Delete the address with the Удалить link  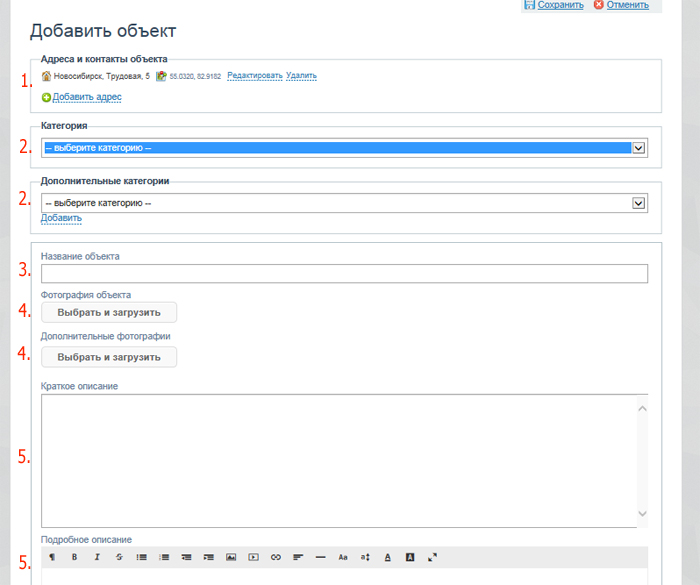point(301,76)
